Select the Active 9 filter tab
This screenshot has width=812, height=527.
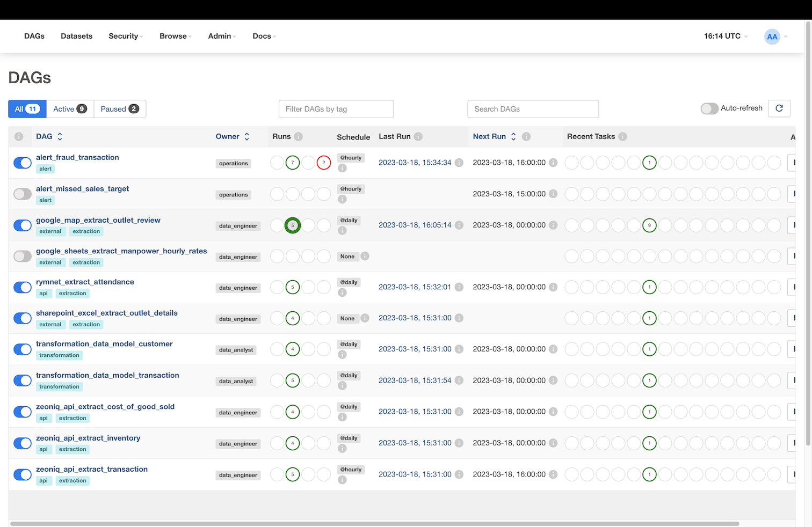[x=70, y=109]
